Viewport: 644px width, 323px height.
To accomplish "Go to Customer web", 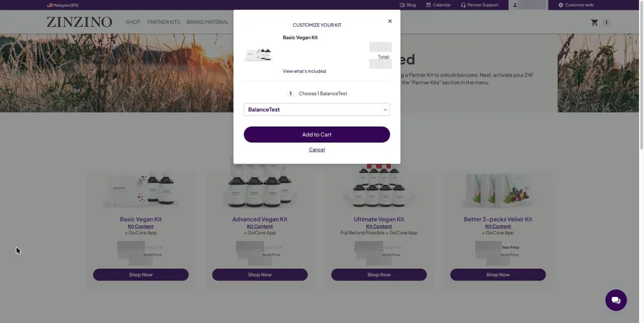I will coord(576,5).
